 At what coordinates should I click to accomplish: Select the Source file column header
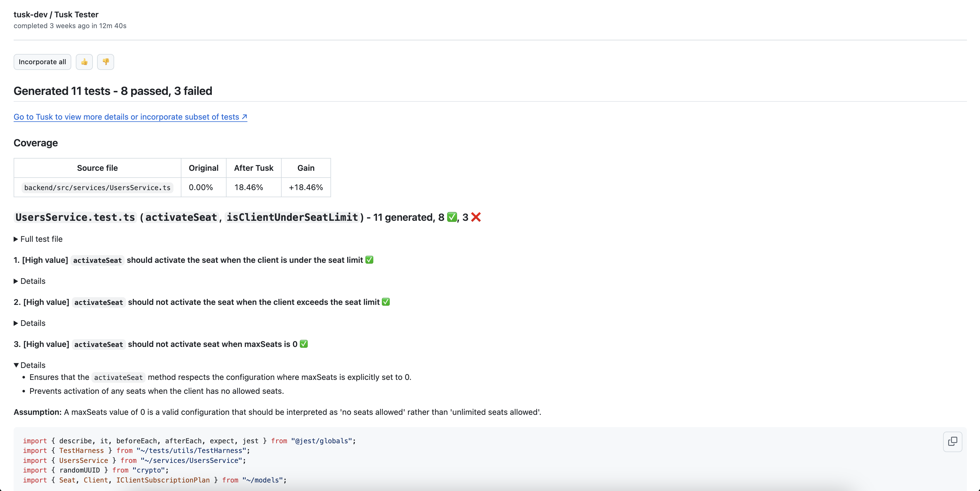coord(97,168)
